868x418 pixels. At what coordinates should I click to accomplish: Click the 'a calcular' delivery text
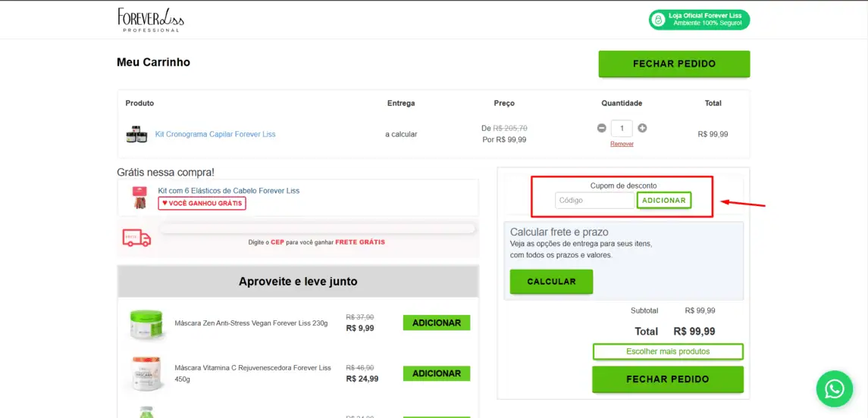[401, 134]
